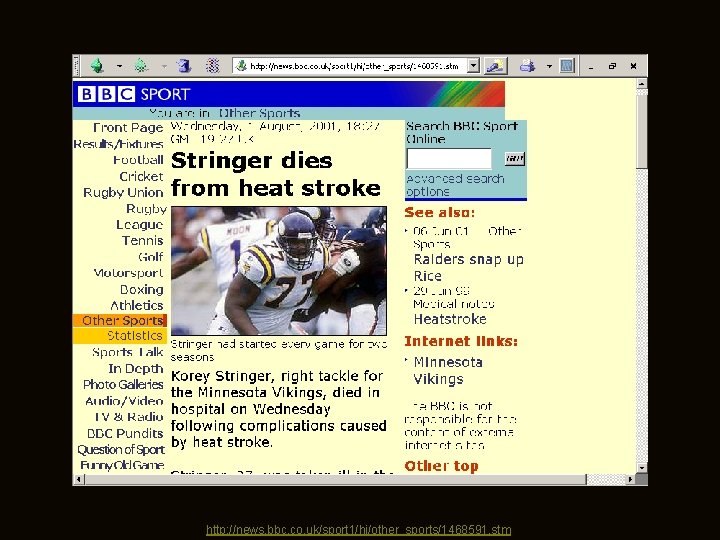This screenshot has width=720, height=540.
Task: Open the Back history dropdown arrow
Action: [119, 67]
